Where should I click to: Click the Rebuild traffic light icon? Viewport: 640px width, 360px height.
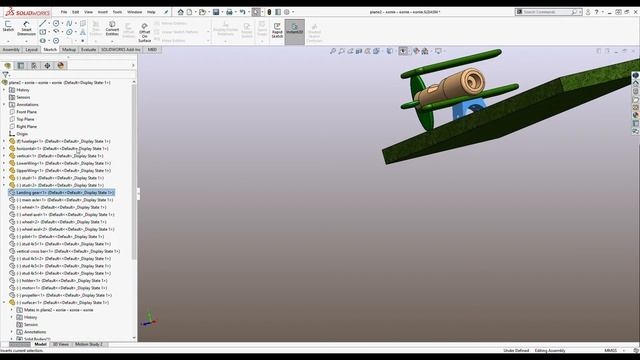pyautogui.click(x=269, y=12)
